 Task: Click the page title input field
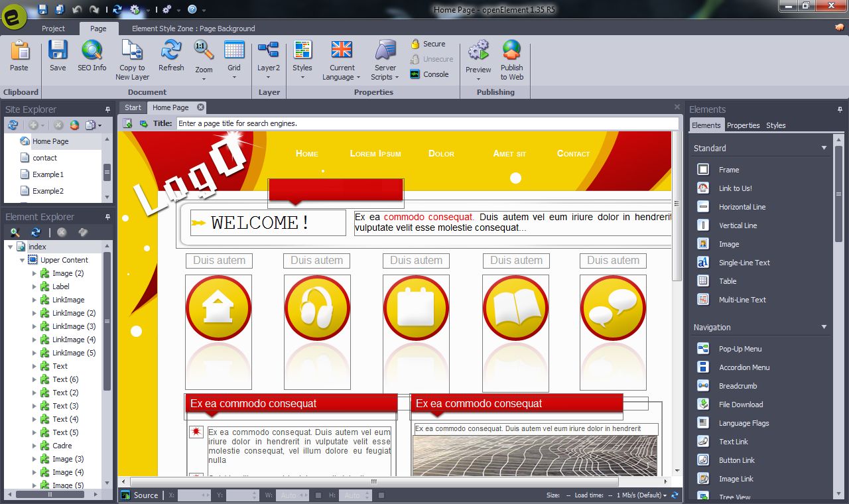(426, 123)
